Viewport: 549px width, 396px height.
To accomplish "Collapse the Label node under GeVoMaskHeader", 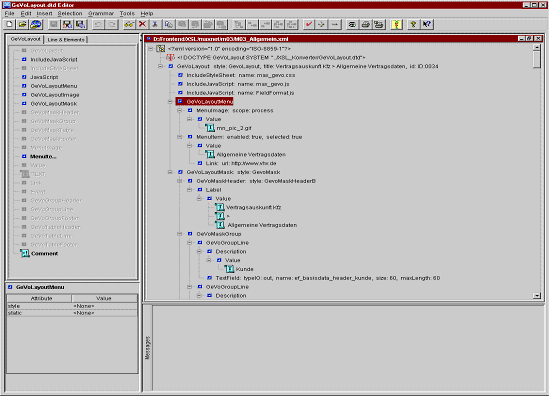I will click(x=190, y=190).
